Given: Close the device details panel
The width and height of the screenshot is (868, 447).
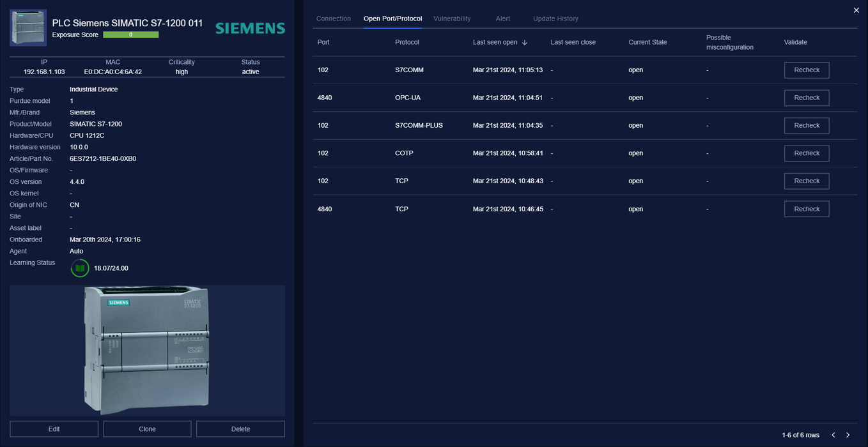Looking at the screenshot, I should (856, 10).
